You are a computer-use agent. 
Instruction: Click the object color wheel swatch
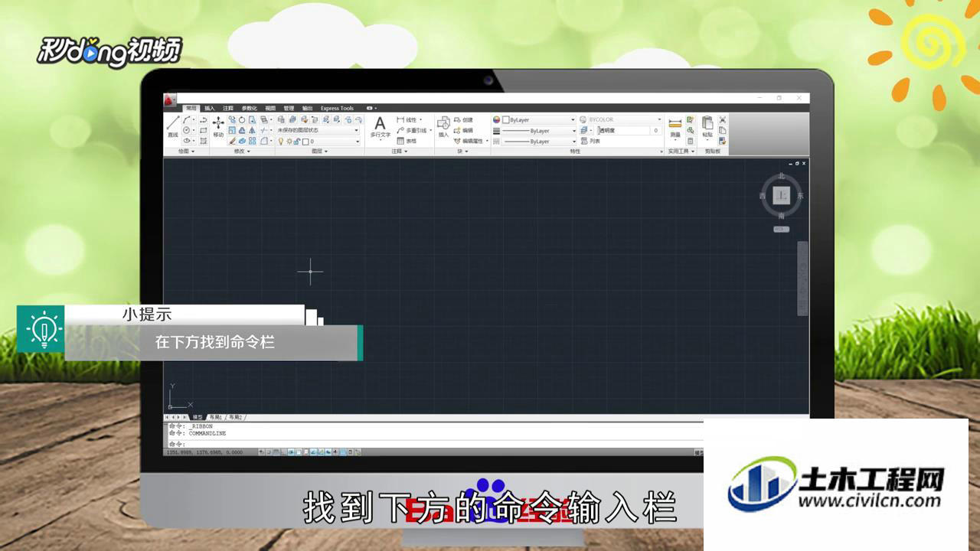(x=497, y=119)
